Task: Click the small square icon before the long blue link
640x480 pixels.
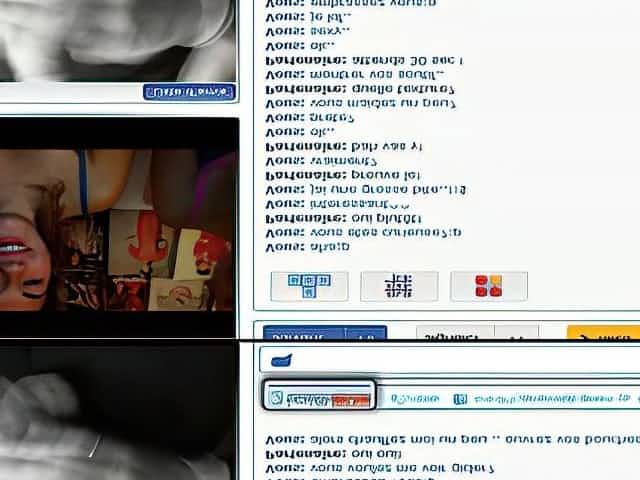Action: coord(460,399)
